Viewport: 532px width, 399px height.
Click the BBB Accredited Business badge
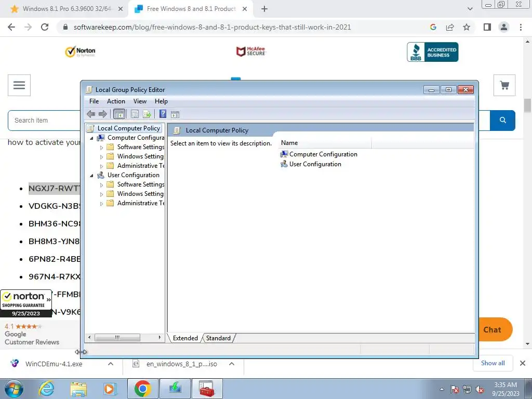(433, 52)
